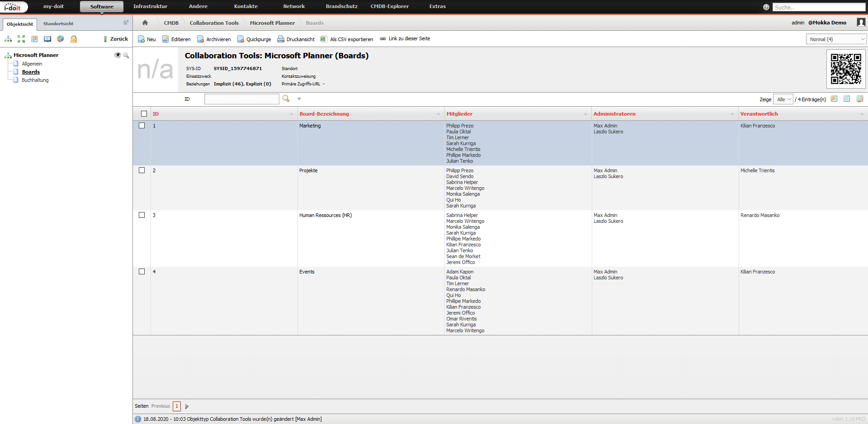The width and height of the screenshot is (868, 424).
Task: Toggle the select-all checkbox in table header
Action: click(x=144, y=114)
